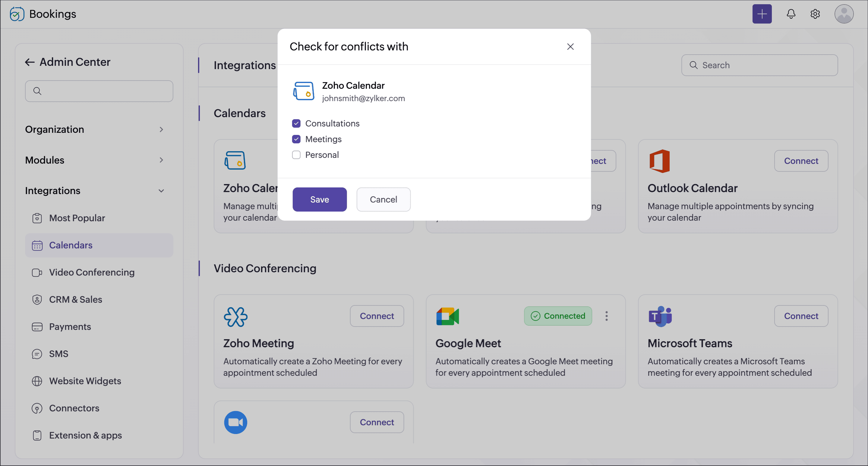
Task: Open Google Meet three-dot options menu
Action: pos(607,316)
